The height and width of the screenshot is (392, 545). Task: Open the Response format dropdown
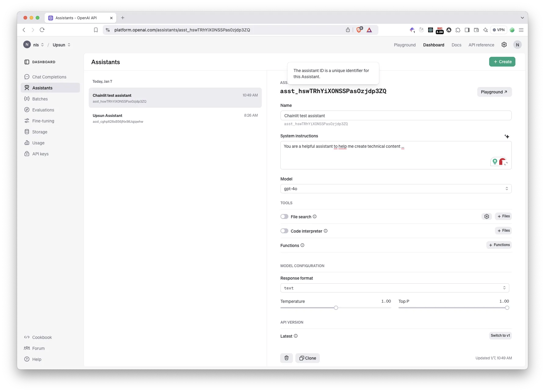point(395,288)
